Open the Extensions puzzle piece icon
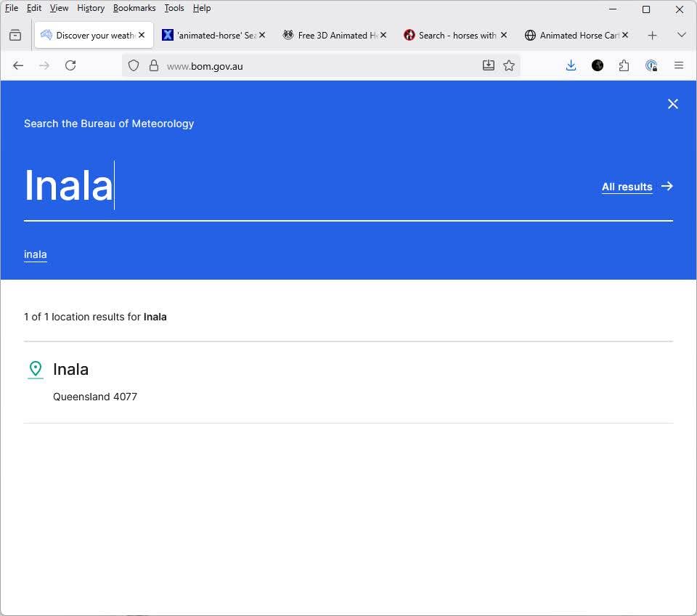 point(624,65)
